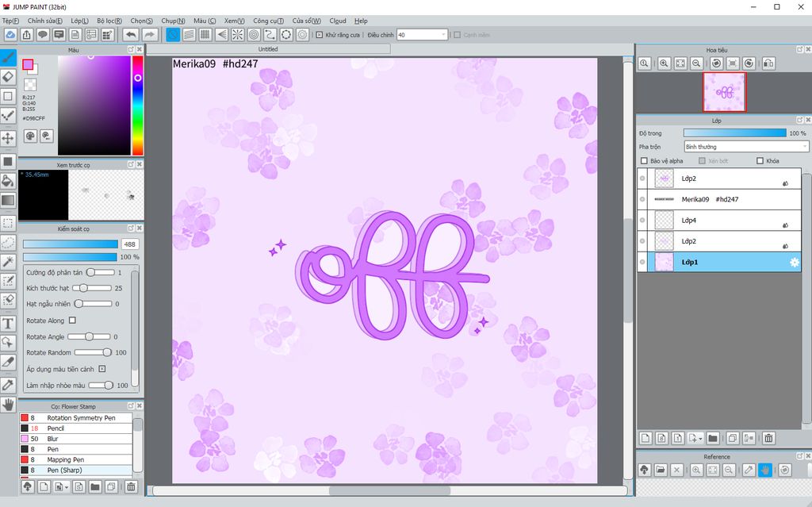Click the pink foreground color swatch
Viewport: 812px width, 507px height.
coord(28,64)
